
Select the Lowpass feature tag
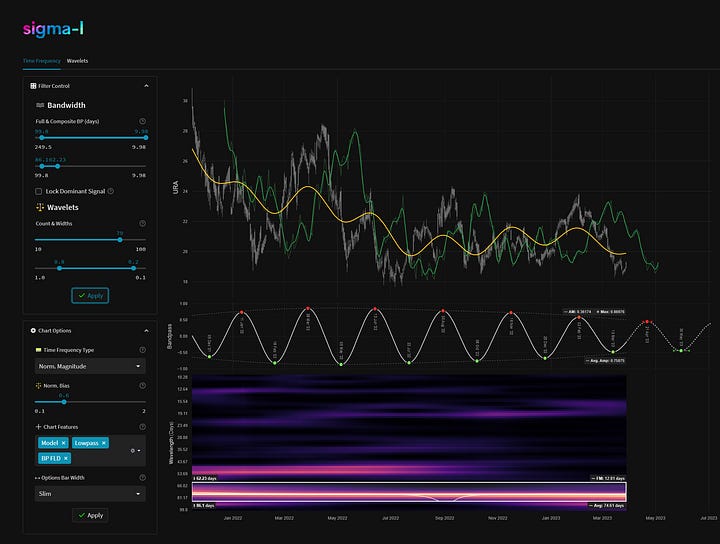[86, 443]
